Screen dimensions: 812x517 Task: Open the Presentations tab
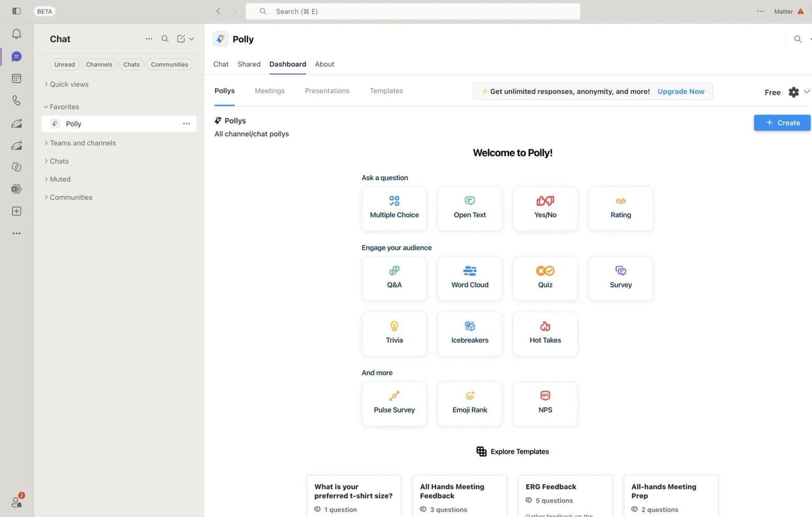point(327,91)
